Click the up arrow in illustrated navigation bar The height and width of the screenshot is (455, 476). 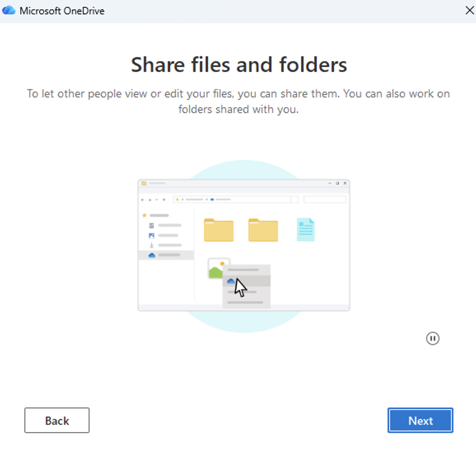click(164, 200)
